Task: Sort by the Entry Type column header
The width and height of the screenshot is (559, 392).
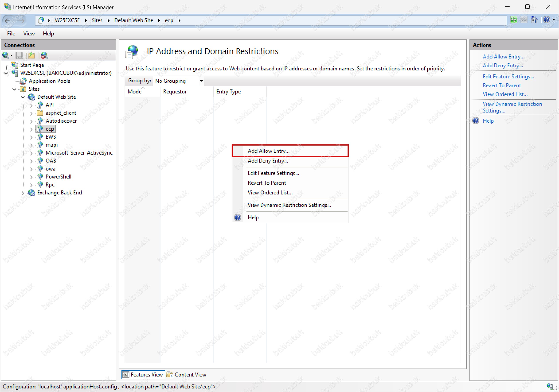Action: [x=240, y=91]
